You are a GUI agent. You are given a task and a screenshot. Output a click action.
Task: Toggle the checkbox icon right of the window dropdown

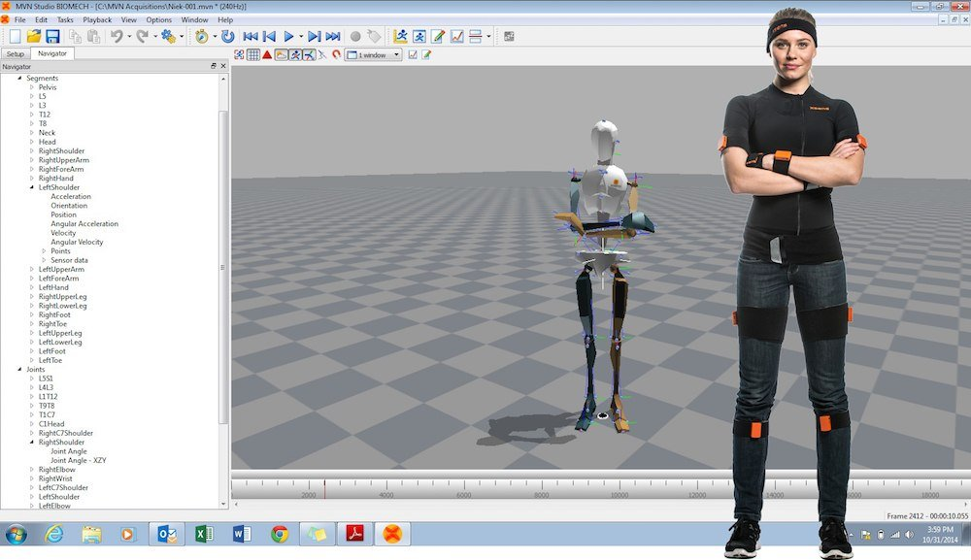pyautogui.click(x=413, y=54)
